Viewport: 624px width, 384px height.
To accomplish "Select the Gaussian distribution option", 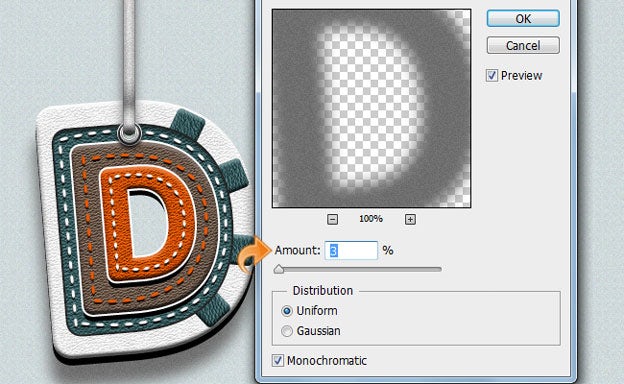I will point(287,331).
